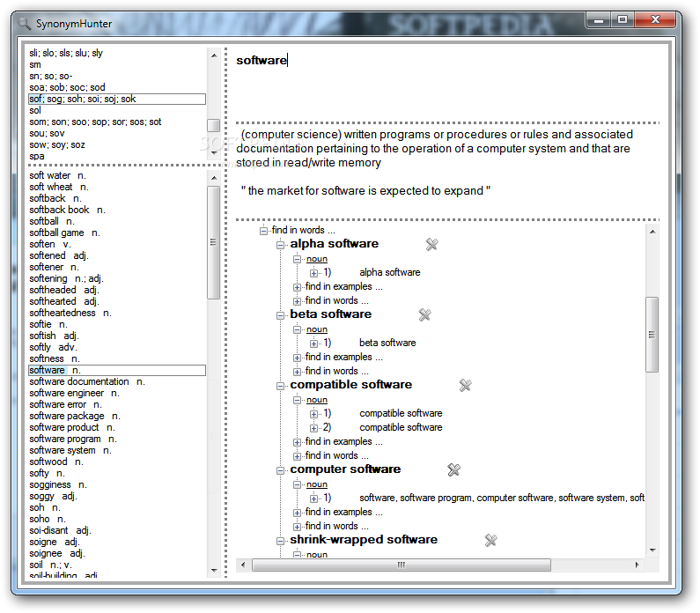Select highlighted 'software n.' in word list
The image size is (700, 613).
tap(117, 370)
